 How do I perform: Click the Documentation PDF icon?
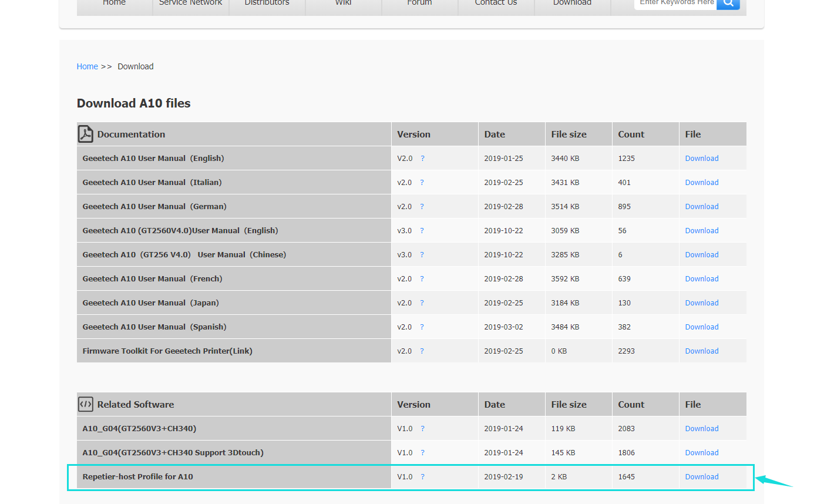86,134
